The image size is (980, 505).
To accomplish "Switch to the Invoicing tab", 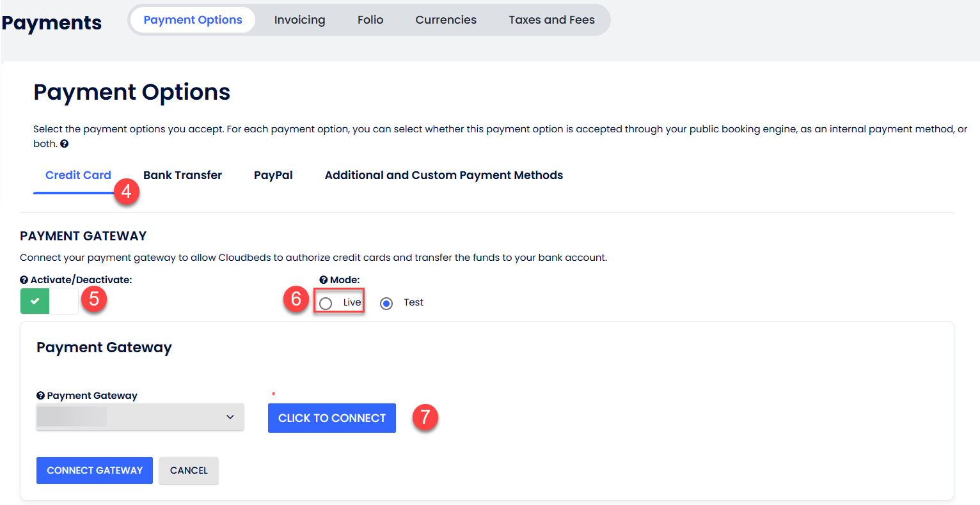I will click(299, 20).
